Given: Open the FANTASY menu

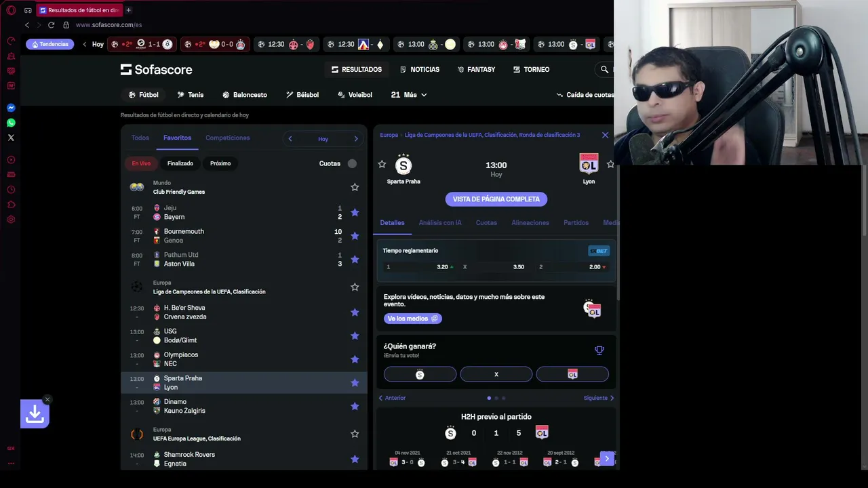Looking at the screenshot, I should 476,69.
